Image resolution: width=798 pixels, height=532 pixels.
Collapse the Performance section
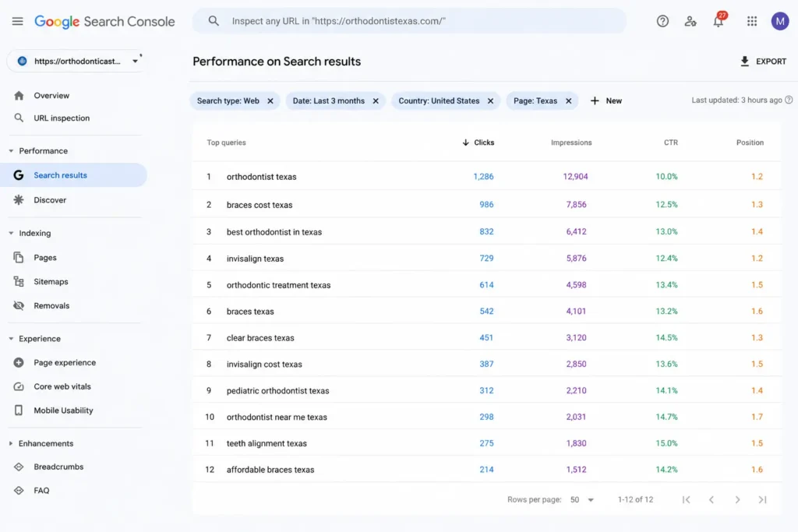click(x=11, y=150)
